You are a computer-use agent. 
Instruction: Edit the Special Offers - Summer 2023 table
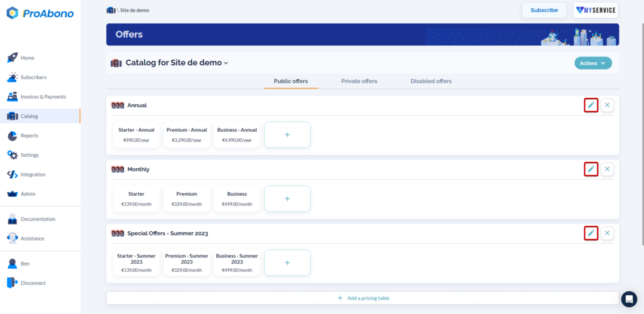591,233
